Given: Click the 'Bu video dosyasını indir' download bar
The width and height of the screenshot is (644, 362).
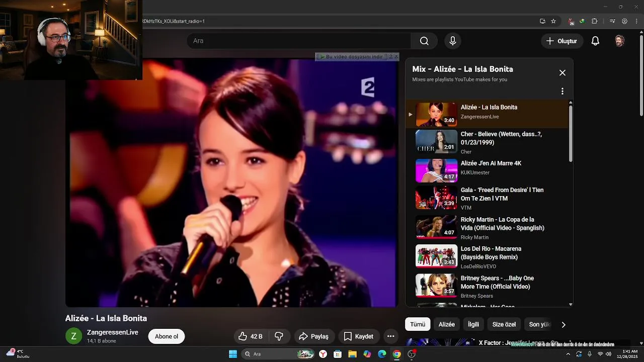Looking at the screenshot, I should point(351,57).
